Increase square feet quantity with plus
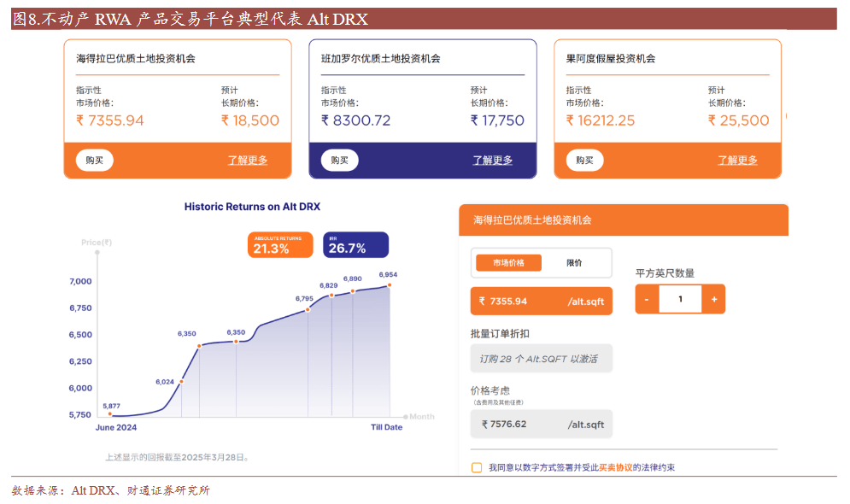This screenshot has width=850, height=504. [x=713, y=300]
